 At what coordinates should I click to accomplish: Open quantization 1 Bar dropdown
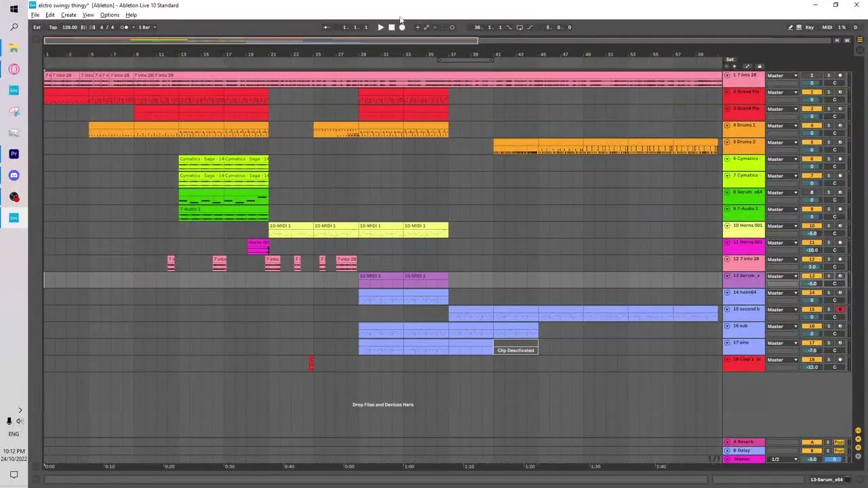pos(147,27)
